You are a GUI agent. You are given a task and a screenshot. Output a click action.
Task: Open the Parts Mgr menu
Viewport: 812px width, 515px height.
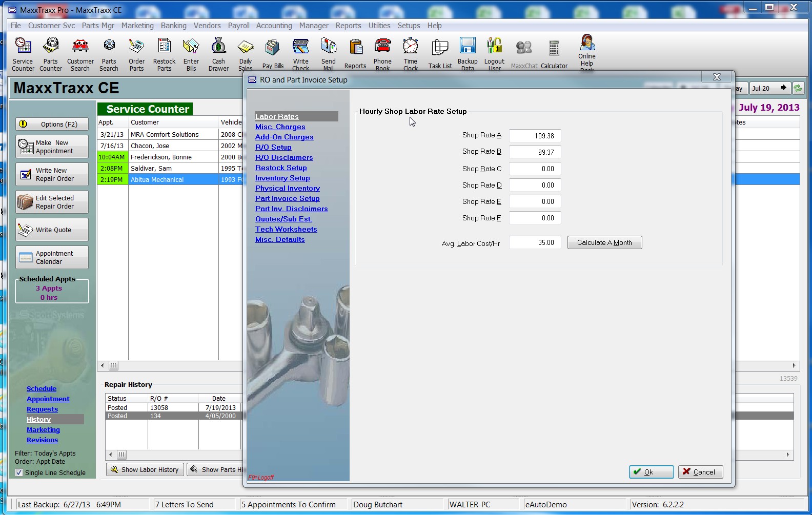pos(98,25)
